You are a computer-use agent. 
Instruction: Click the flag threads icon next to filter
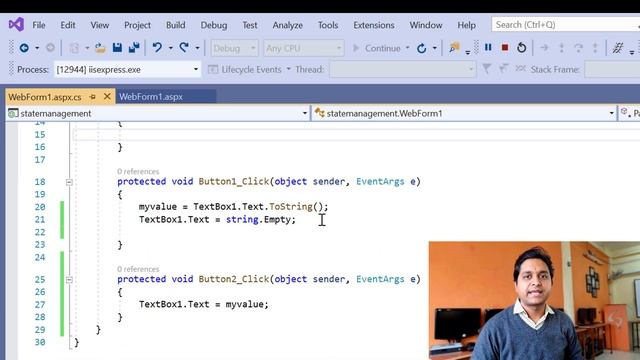point(504,69)
